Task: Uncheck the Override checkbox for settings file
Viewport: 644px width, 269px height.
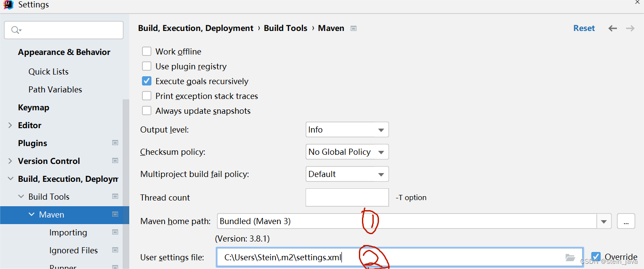Action: [x=596, y=256]
